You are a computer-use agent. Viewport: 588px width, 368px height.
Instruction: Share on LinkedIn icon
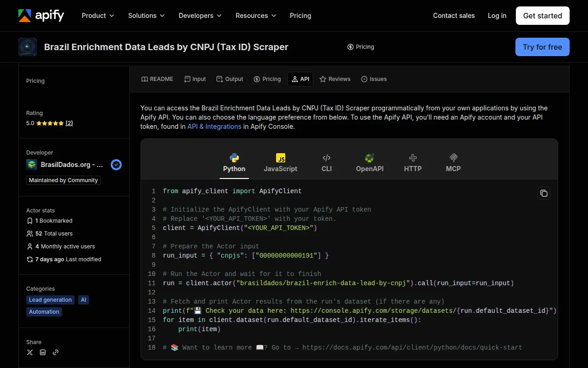43,352
